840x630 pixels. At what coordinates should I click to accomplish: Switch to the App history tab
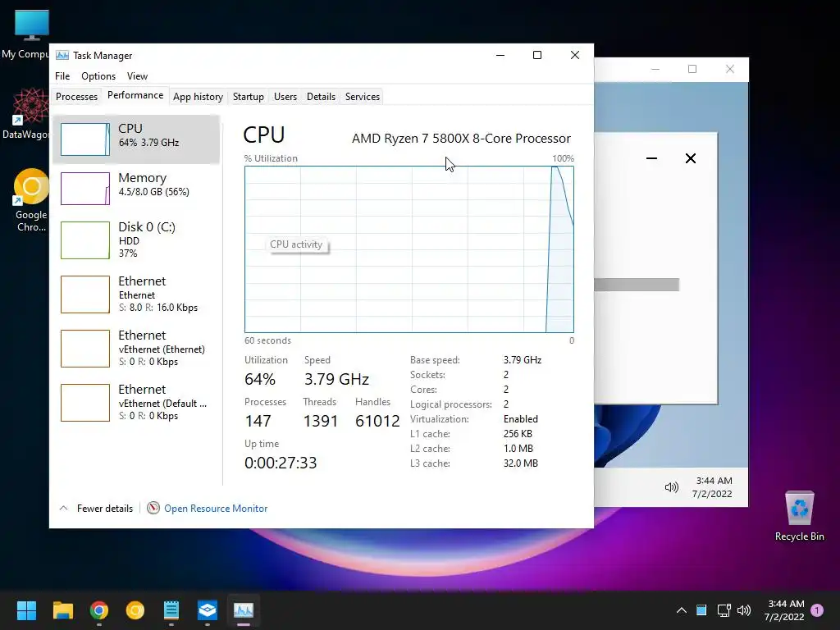(198, 97)
